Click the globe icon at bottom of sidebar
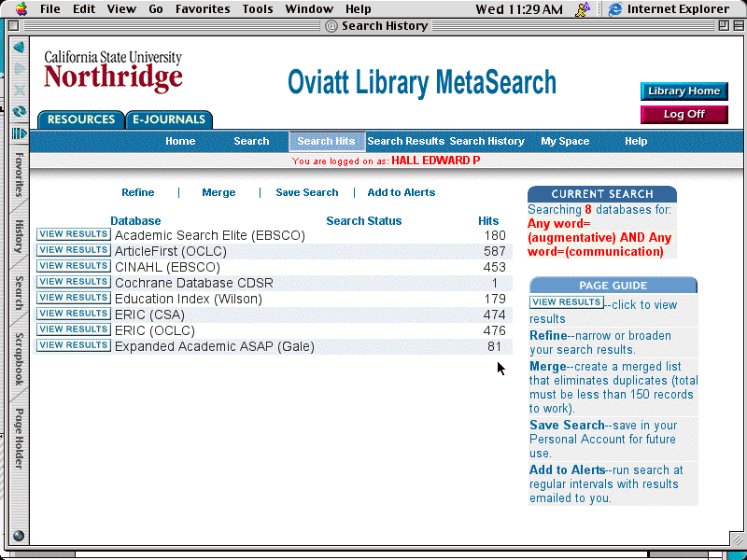Viewport: 747px width, 560px height. (x=19, y=536)
